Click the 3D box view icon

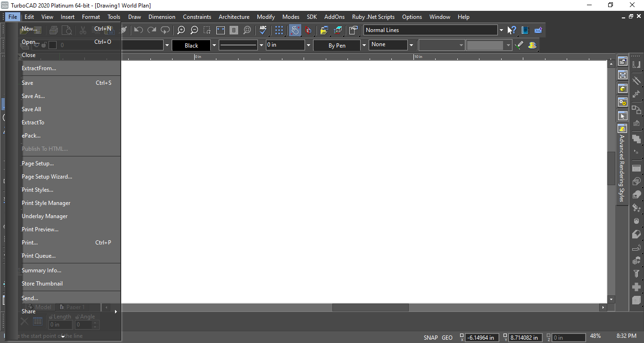point(338,30)
